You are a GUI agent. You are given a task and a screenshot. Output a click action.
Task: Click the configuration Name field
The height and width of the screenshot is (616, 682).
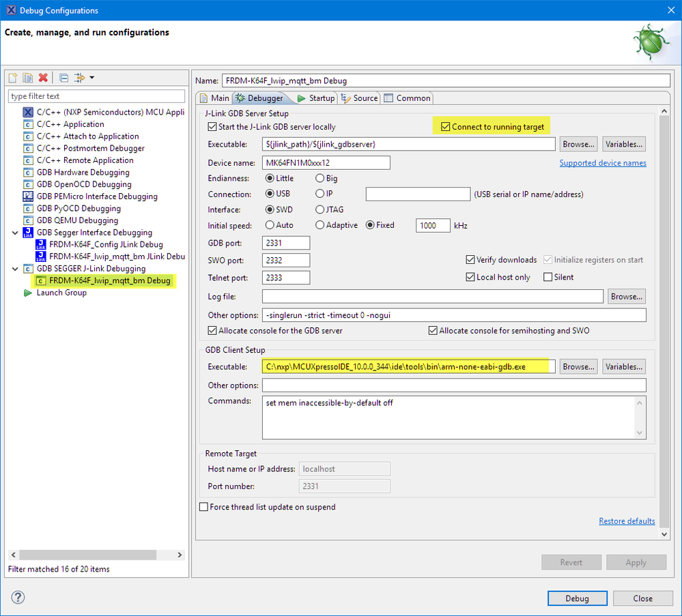(446, 81)
